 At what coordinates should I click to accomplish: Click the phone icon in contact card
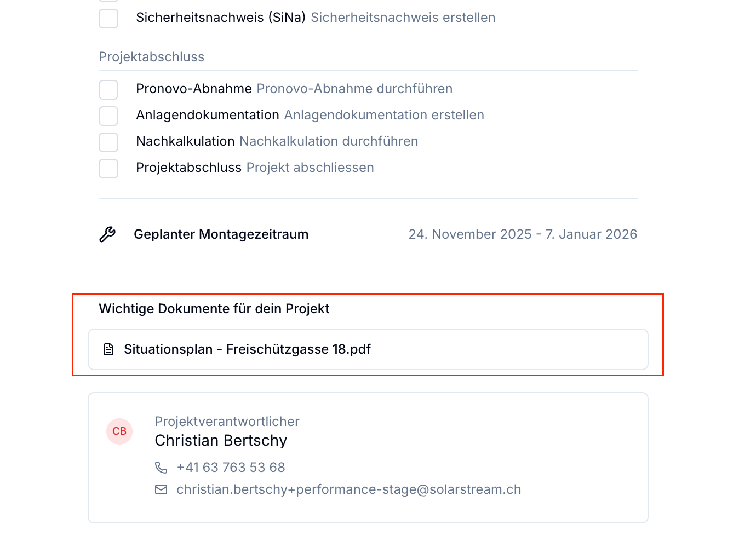[161, 468]
